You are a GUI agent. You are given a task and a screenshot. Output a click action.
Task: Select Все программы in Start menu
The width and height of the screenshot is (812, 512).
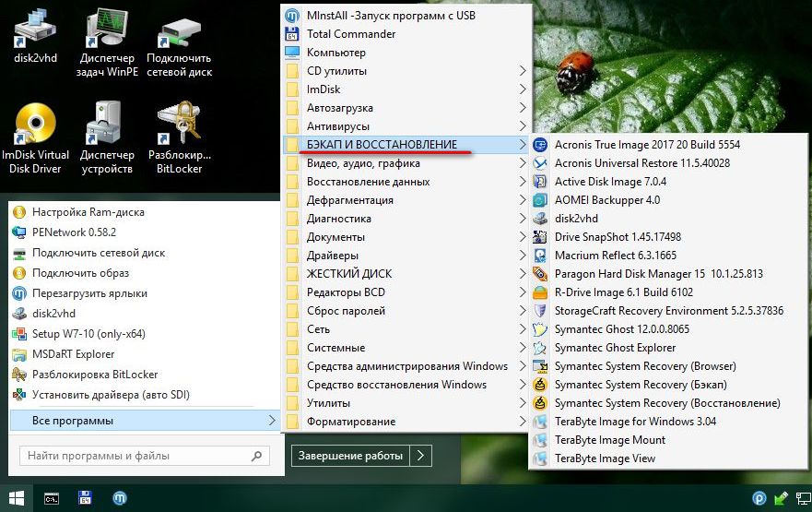click(x=145, y=421)
